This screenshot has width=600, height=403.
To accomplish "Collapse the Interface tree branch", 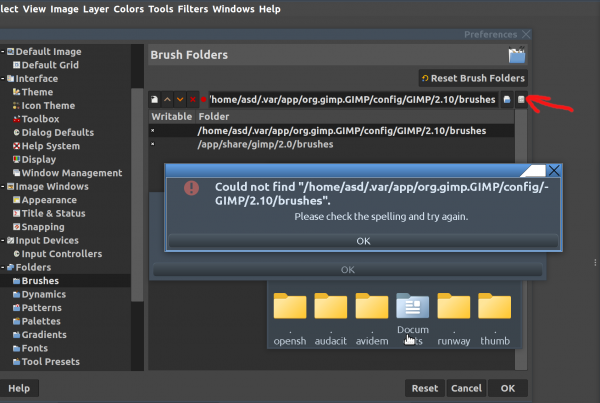I will tap(3, 78).
